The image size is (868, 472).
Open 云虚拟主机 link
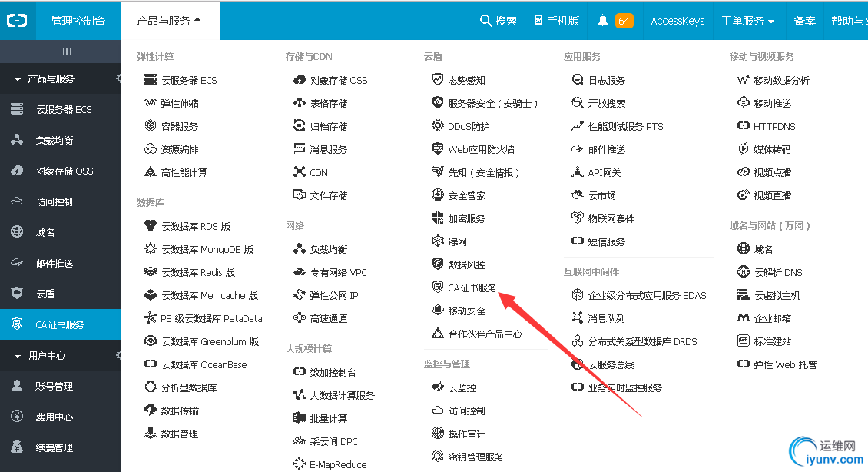click(777, 295)
